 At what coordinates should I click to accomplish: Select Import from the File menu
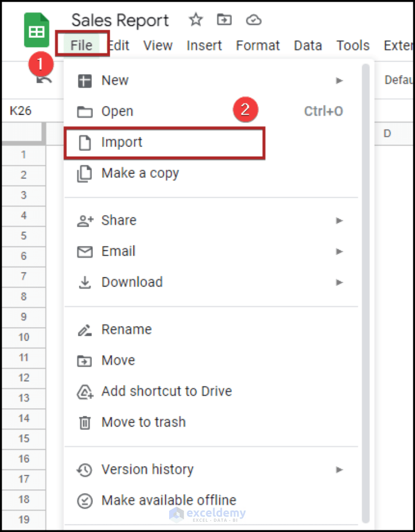(x=122, y=142)
